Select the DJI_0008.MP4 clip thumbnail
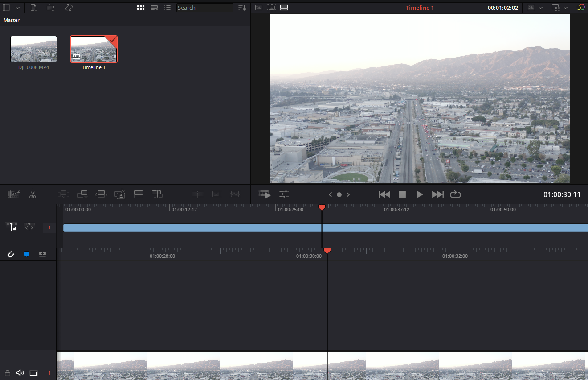The width and height of the screenshot is (588, 380). [33, 49]
